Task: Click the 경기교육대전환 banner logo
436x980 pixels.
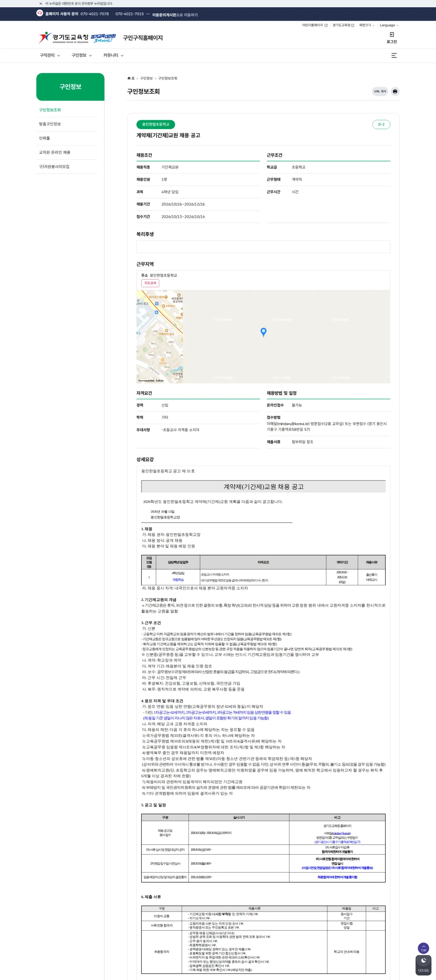Action: coord(103,38)
